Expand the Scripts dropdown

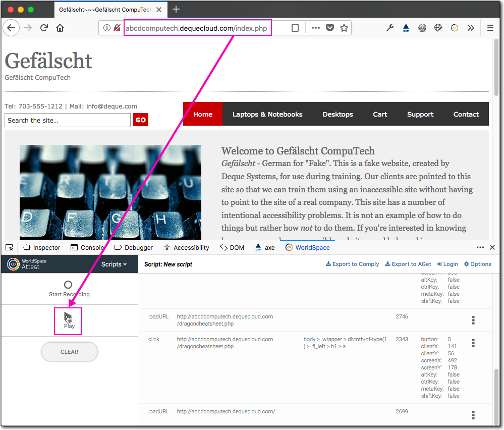click(114, 264)
